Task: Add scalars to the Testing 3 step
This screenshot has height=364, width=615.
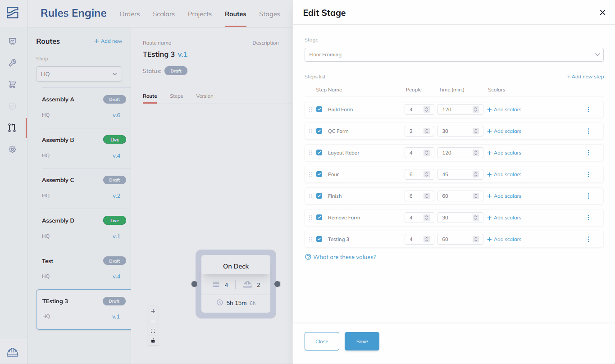Action: (504, 239)
